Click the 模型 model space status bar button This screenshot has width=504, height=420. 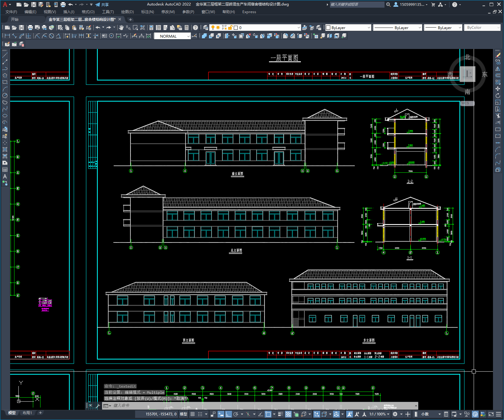pyautogui.click(x=184, y=414)
